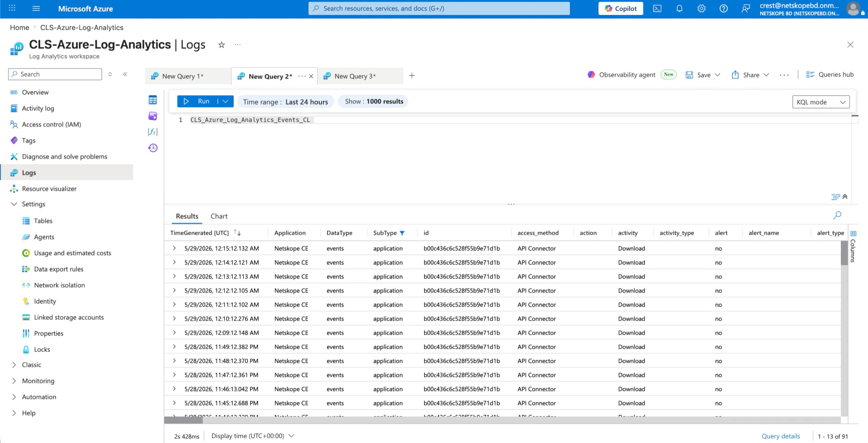Screen dimensions: 868x443
Task: Open the Query history clock icon
Action: click(x=153, y=148)
